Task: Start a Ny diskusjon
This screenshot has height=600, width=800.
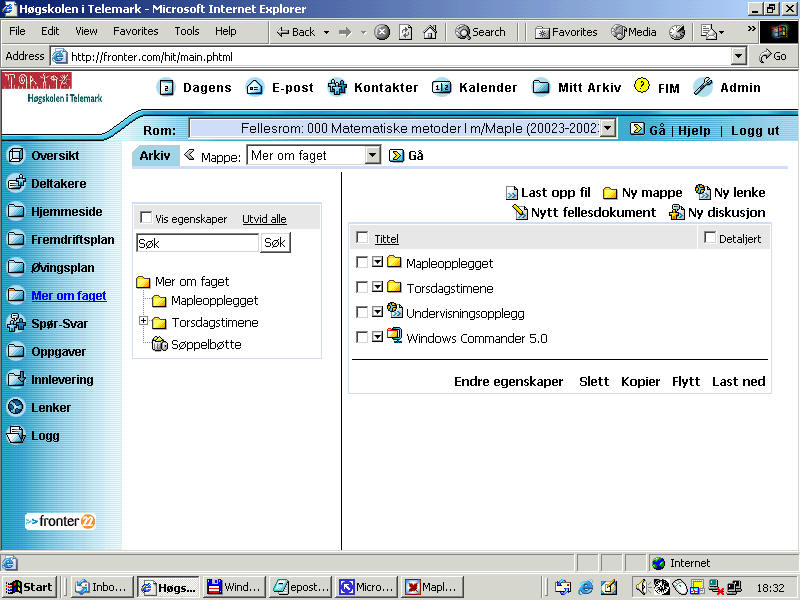Action: (717, 212)
